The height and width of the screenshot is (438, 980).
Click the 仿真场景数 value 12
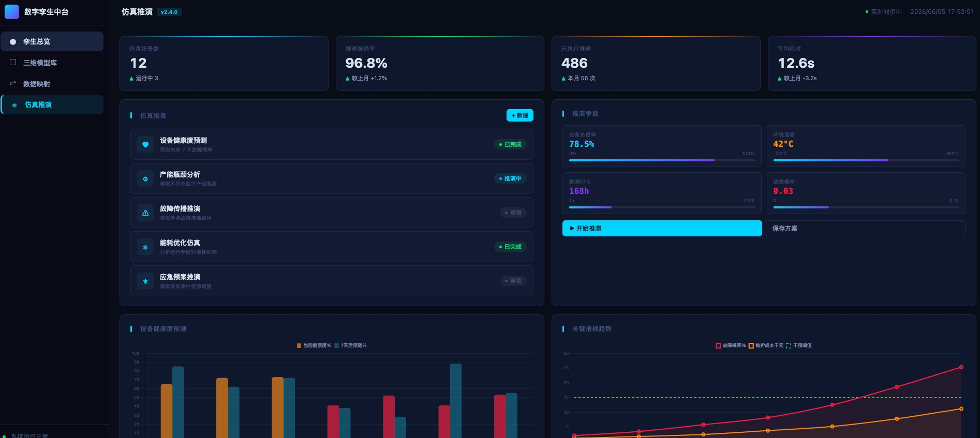click(138, 63)
